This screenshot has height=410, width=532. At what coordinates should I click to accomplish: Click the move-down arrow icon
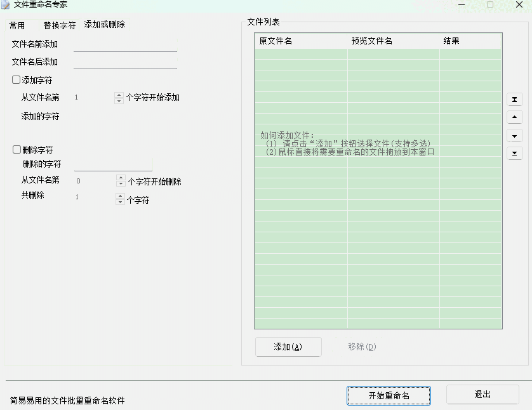pos(514,135)
